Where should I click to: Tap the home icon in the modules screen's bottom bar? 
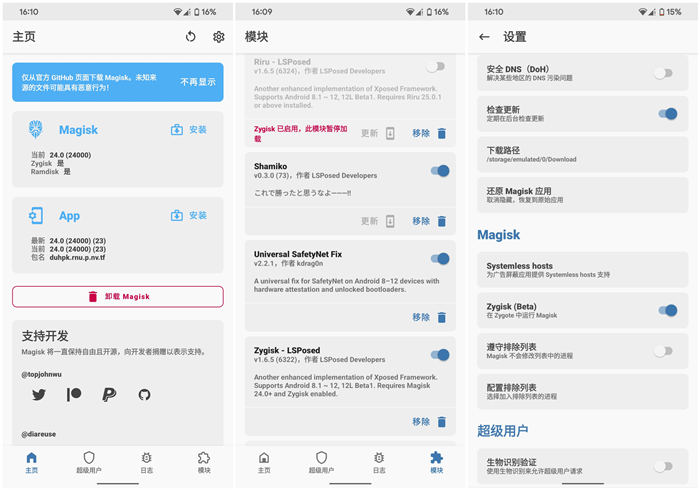[x=264, y=457]
